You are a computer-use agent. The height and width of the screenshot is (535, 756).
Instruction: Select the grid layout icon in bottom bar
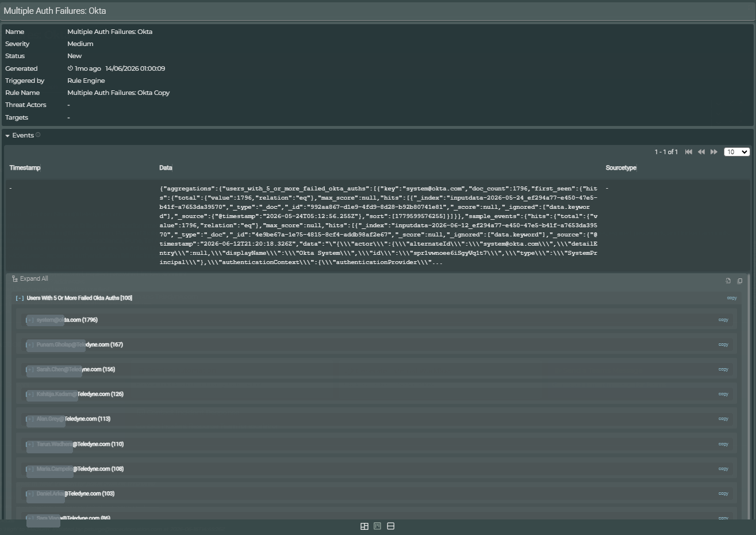364,526
